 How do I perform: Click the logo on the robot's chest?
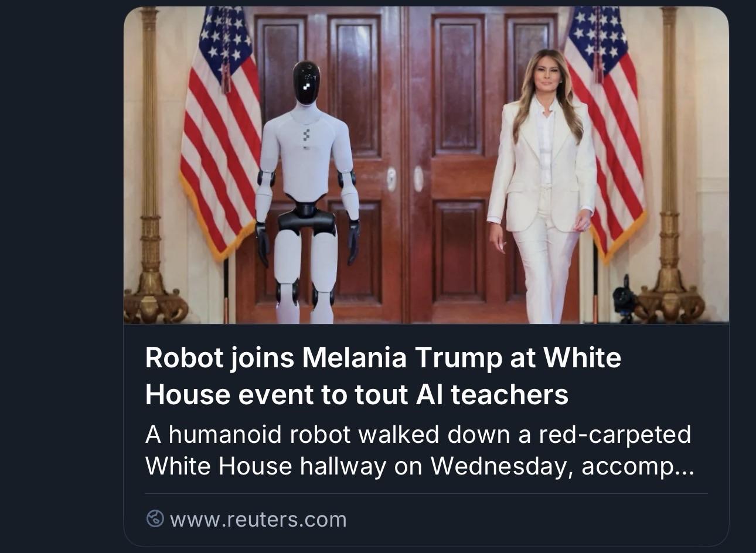click(306, 136)
